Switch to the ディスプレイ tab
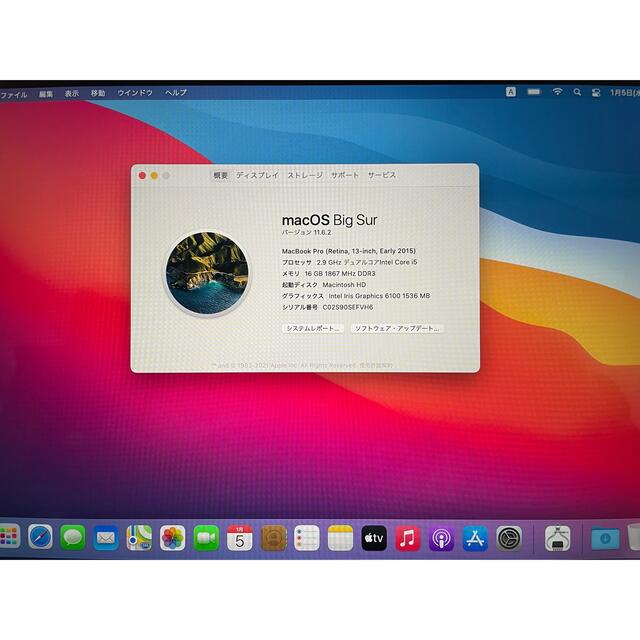The height and width of the screenshot is (640, 640). point(257,176)
